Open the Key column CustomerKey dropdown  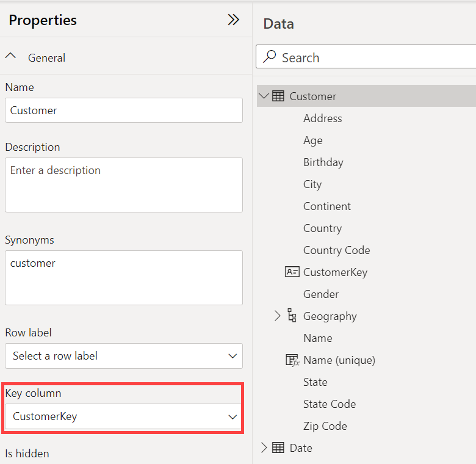pyautogui.click(x=123, y=416)
